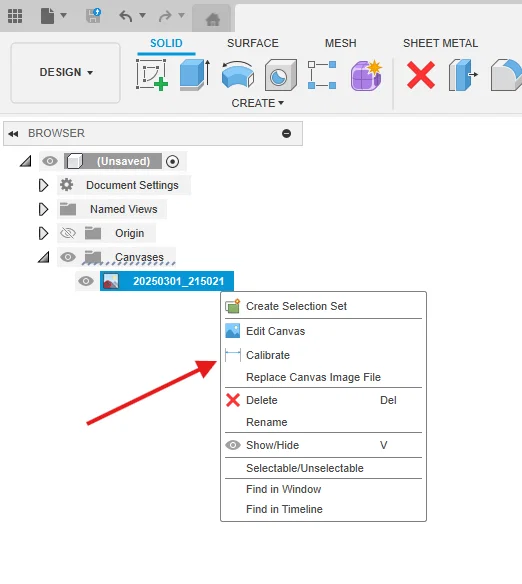
Task: Select the Document Settings row
Action: (124, 185)
